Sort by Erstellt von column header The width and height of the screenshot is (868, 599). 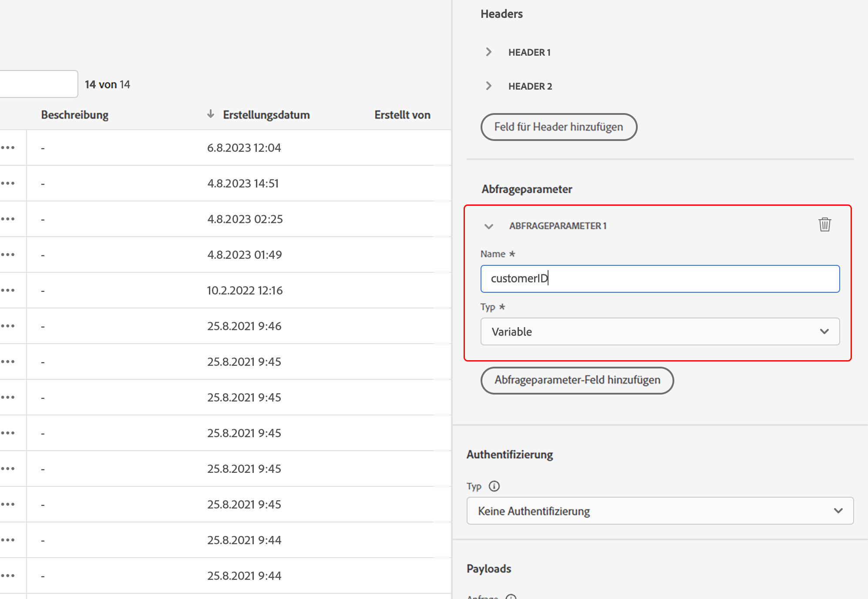coord(402,115)
